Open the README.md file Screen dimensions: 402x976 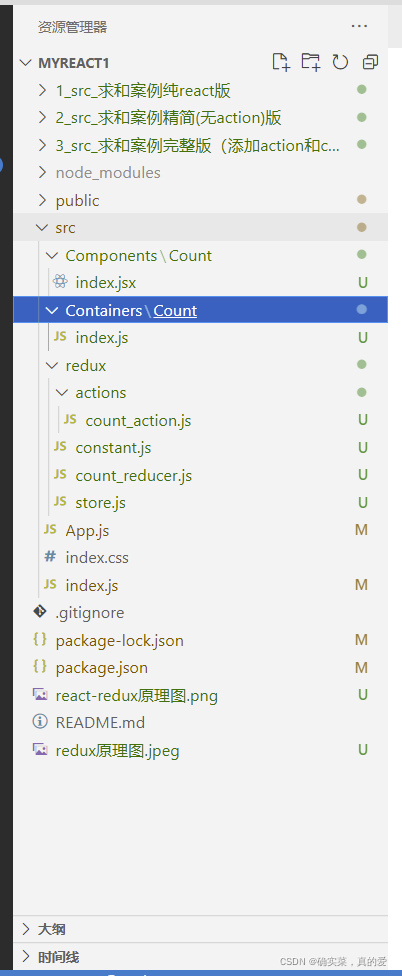pyautogui.click(x=200, y=723)
